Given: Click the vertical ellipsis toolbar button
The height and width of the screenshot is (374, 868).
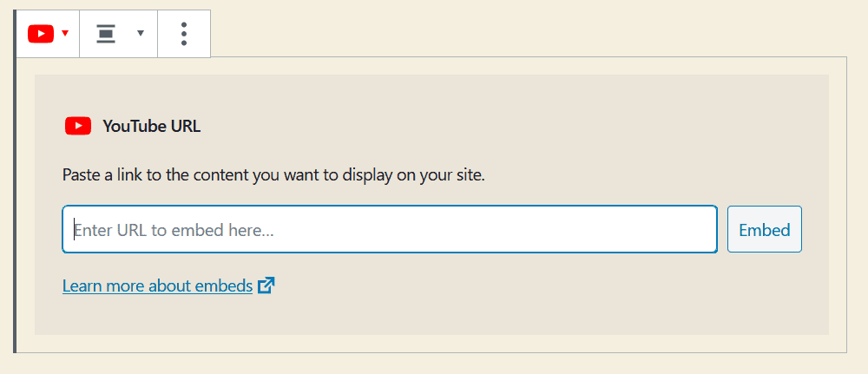Looking at the screenshot, I should coord(184,34).
